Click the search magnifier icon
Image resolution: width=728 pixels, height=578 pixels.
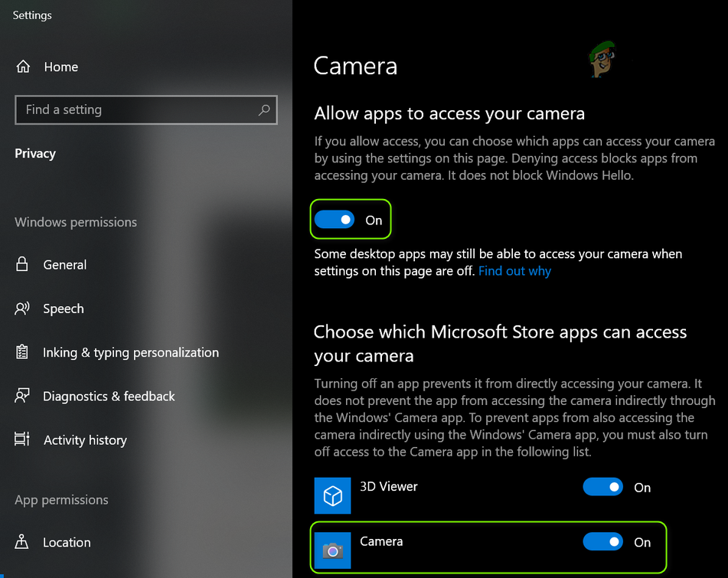(x=264, y=110)
